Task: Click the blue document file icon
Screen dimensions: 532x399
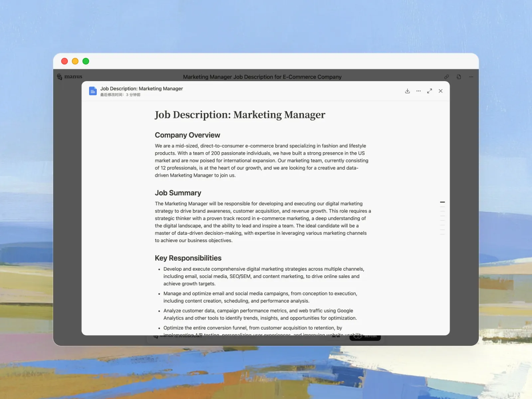Action: (x=93, y=91)
